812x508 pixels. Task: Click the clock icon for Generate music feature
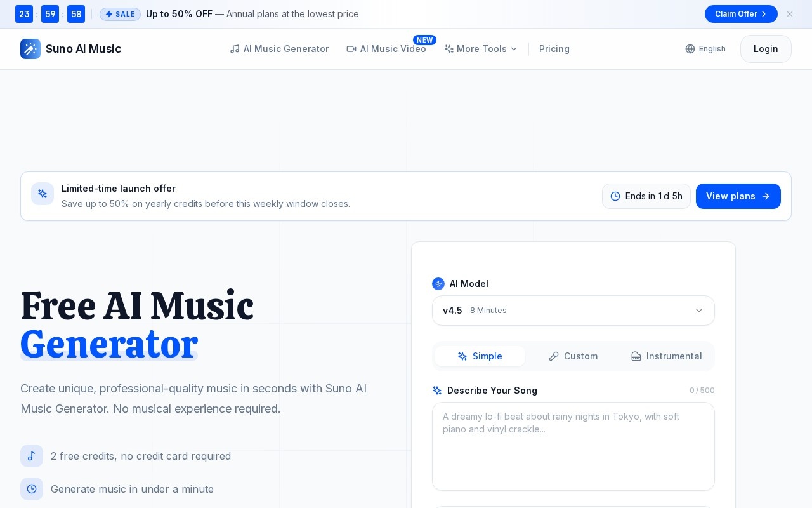tap(32, 489)
